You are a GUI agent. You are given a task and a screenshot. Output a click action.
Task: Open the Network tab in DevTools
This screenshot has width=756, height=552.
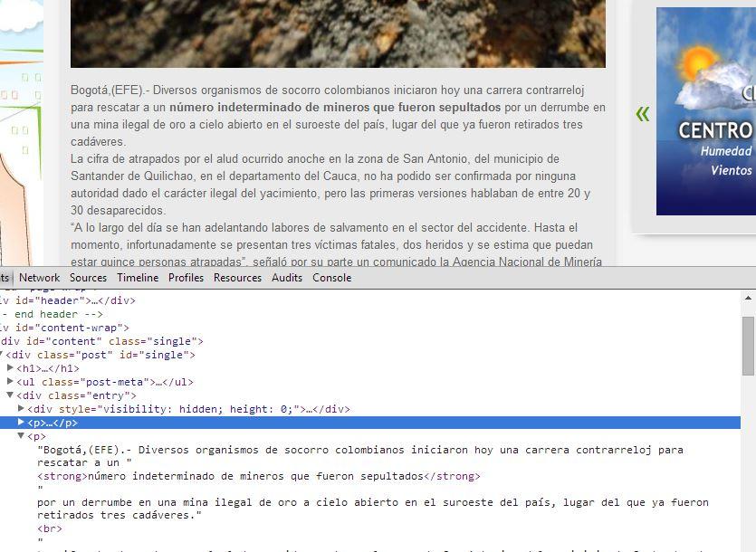(40, 278)
